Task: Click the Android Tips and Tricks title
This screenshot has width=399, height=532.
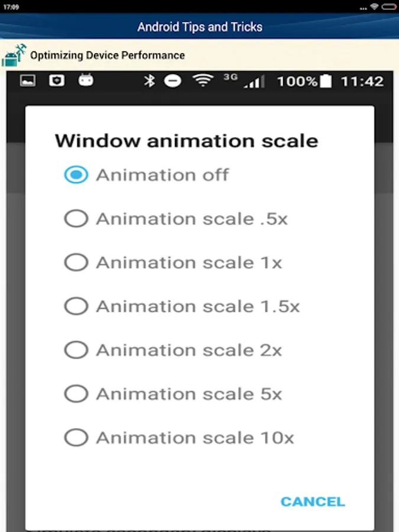Action: [200, 27]
